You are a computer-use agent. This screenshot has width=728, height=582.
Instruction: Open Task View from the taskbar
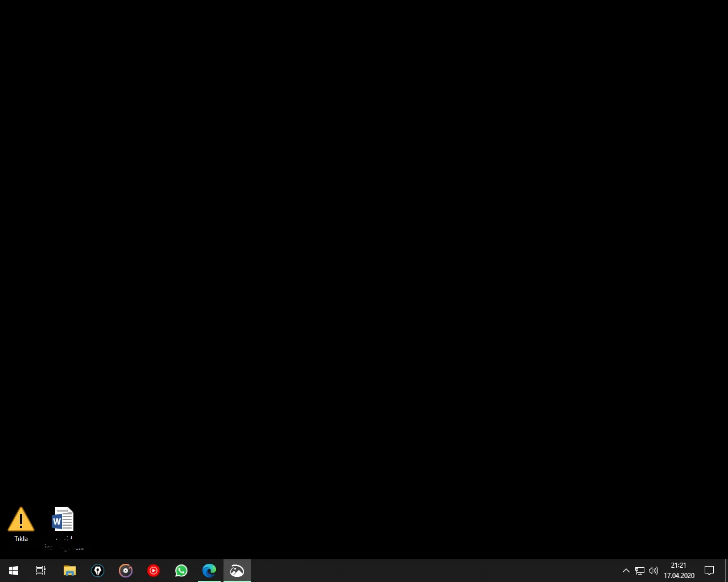pos(40,571)
